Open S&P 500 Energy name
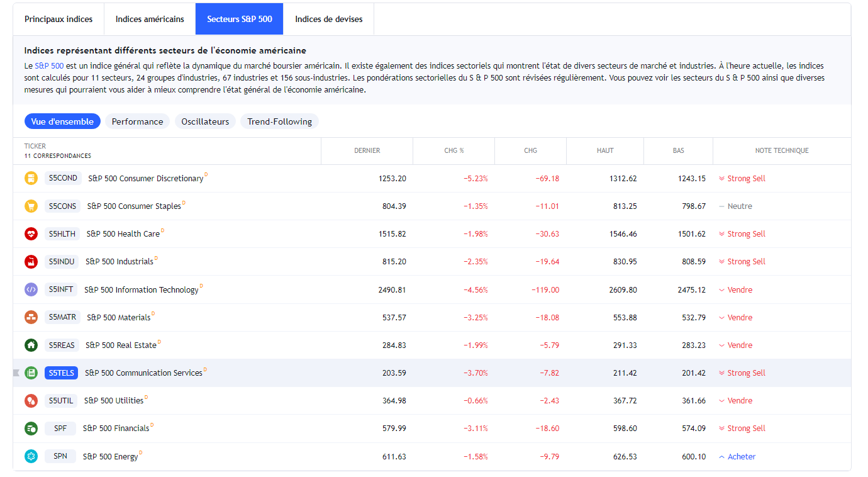Image resolution: width=868 pixels, height=477 pixels. click(111, 457)
